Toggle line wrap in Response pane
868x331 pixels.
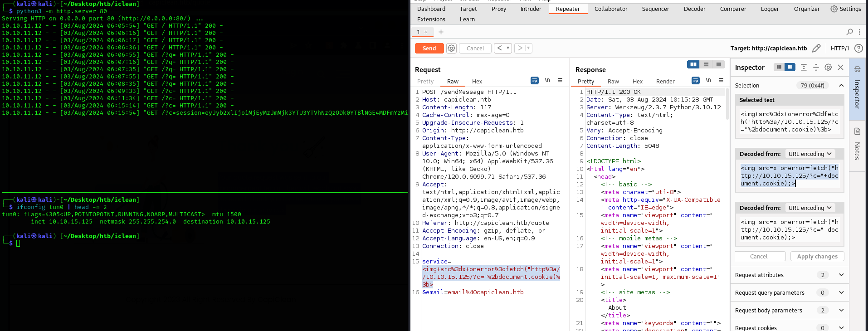point(696,80)
